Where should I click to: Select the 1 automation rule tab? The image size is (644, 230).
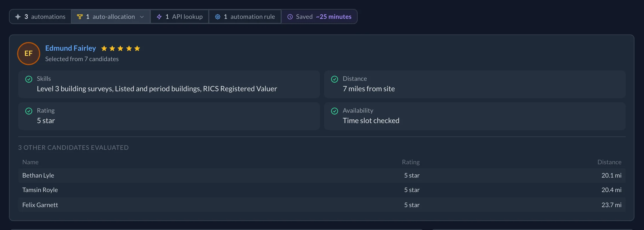245,17
